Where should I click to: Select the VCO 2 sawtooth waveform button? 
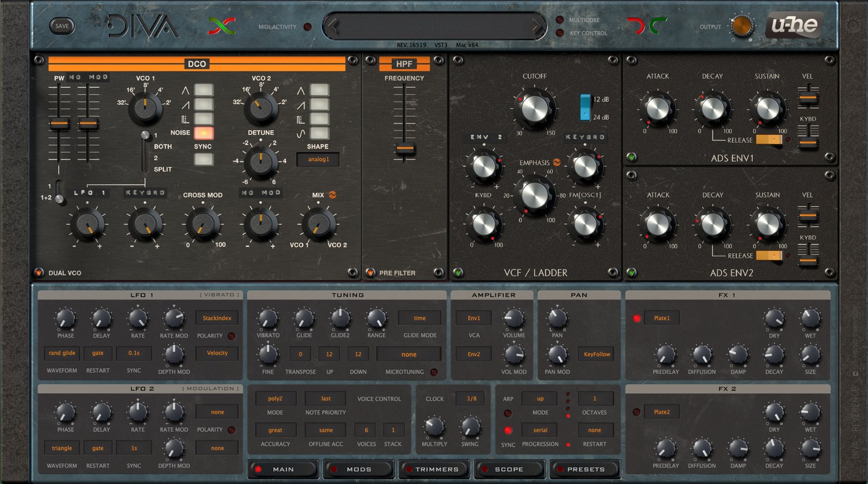pos(319,104)
